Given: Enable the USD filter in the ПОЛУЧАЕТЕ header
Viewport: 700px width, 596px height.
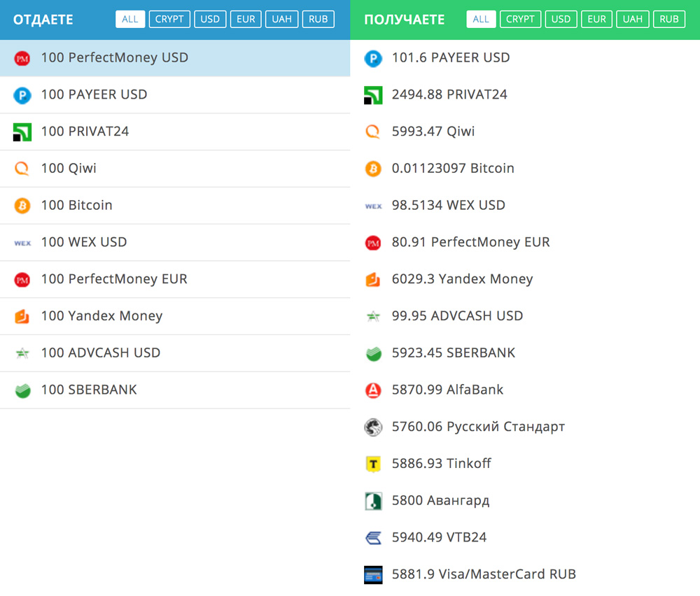Looking at the screenshot, I should (x=561, y=19).
